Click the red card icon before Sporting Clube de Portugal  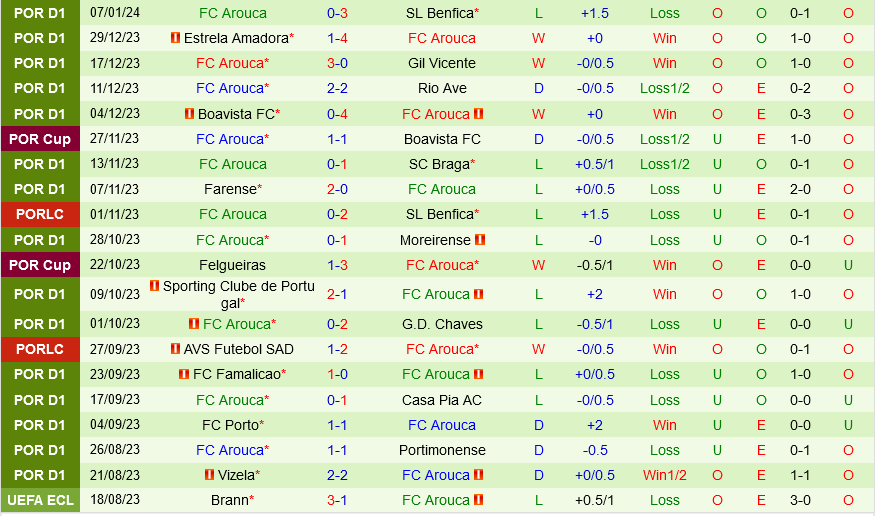click(x=155, y=286)
